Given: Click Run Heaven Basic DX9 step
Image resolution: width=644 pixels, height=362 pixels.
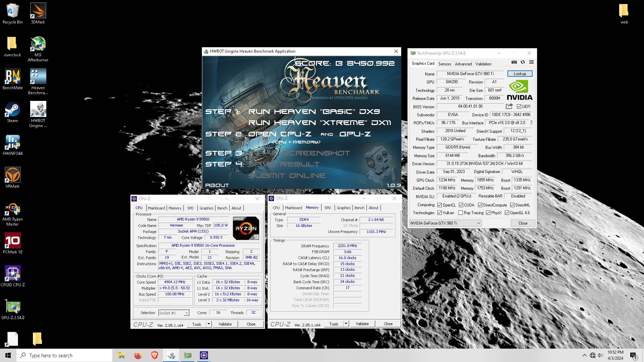Looking at the screenshot, I should point(314,112).
